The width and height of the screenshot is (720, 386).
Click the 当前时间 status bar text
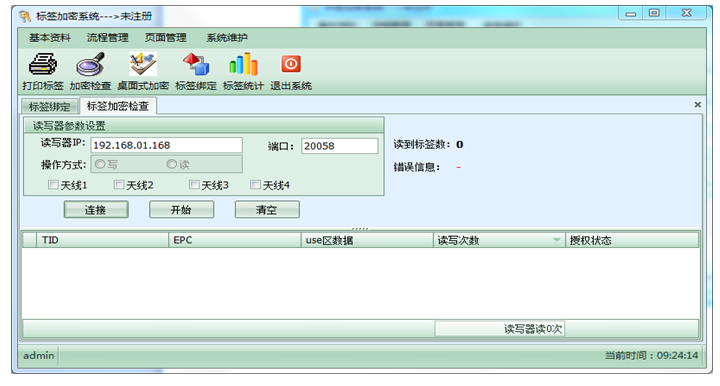tap(651, 355)
